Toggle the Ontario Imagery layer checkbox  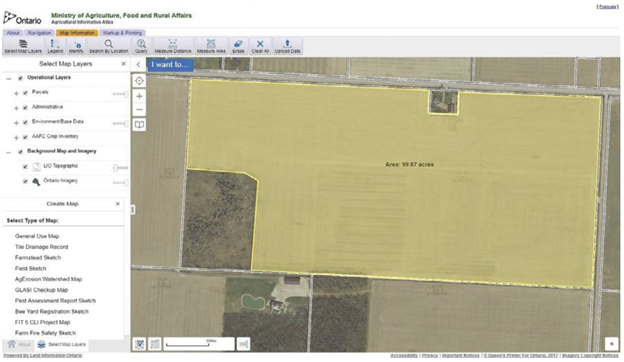tap(25, 181)
